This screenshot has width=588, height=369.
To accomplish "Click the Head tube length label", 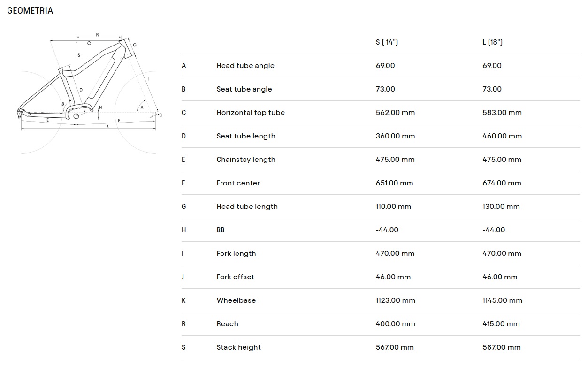I will (x=247, y=207).
